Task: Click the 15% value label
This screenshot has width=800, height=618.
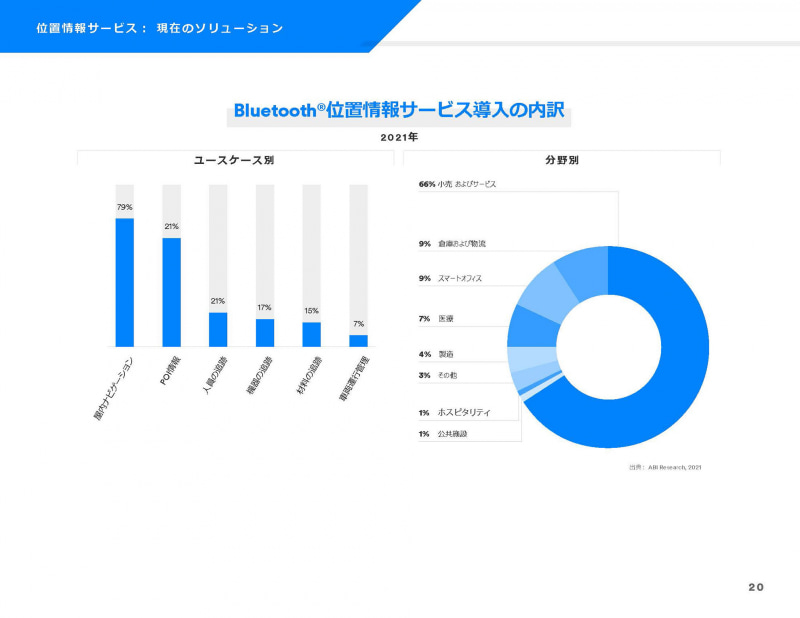Action: [x=311, y=311]
